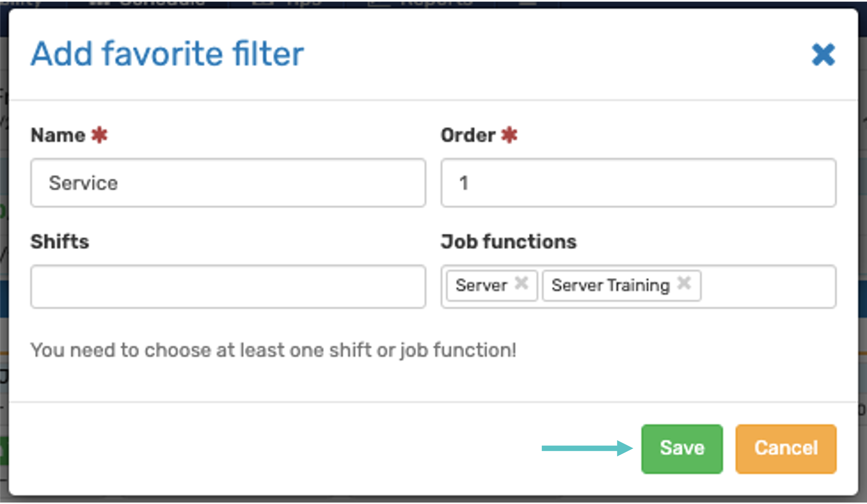
Task: Click the red asterisk beside Order
Action: click(509, 135)
